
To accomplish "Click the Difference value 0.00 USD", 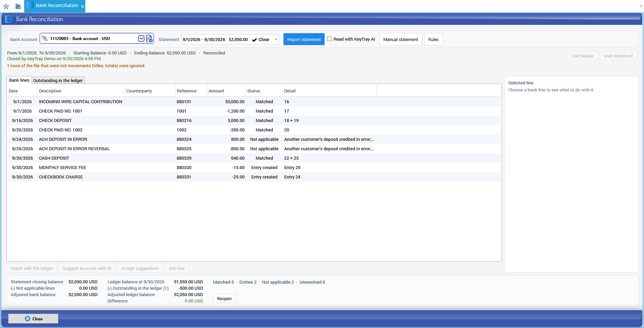I will click(x=194, y=301).
